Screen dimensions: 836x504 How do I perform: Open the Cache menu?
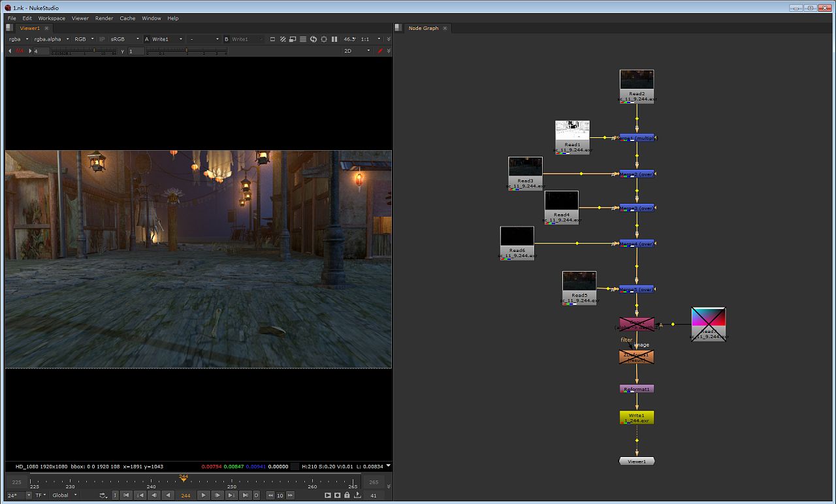pyautogui.click(x=127, y=18)
